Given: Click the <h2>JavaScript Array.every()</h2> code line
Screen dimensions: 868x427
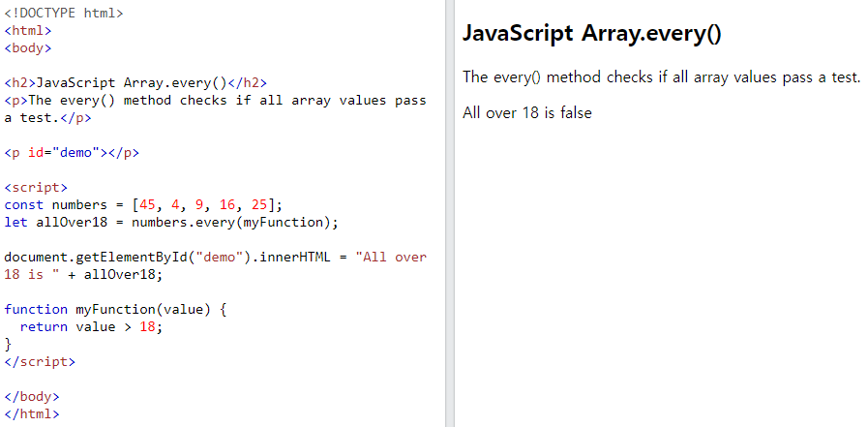Looking at the screenshot, I should [x=135, y=83].
